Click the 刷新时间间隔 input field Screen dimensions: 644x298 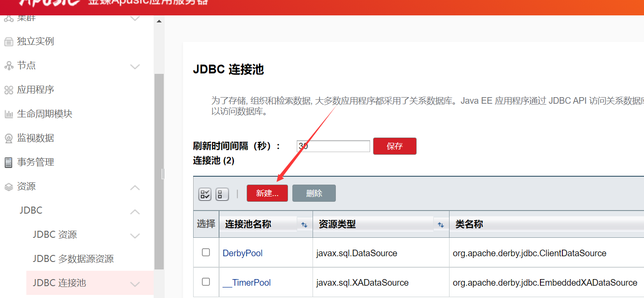(x=333, y=146)
